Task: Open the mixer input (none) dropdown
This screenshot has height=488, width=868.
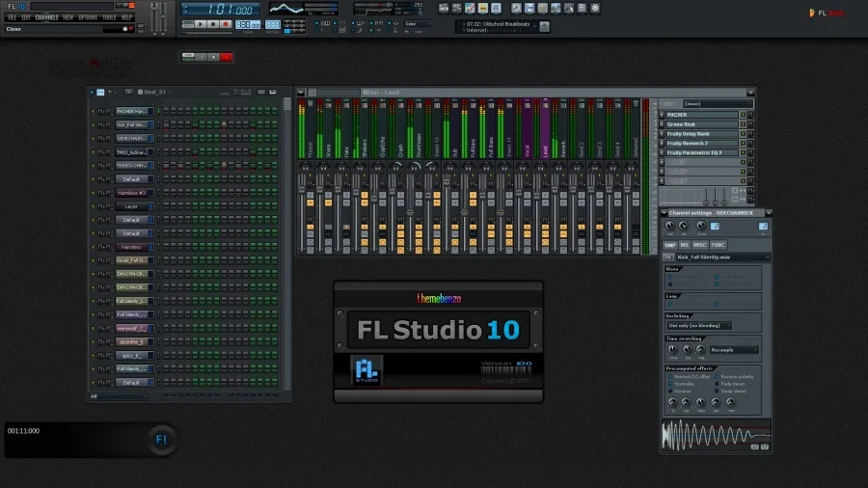Action: pyautogui.click(x=718, y=103)
